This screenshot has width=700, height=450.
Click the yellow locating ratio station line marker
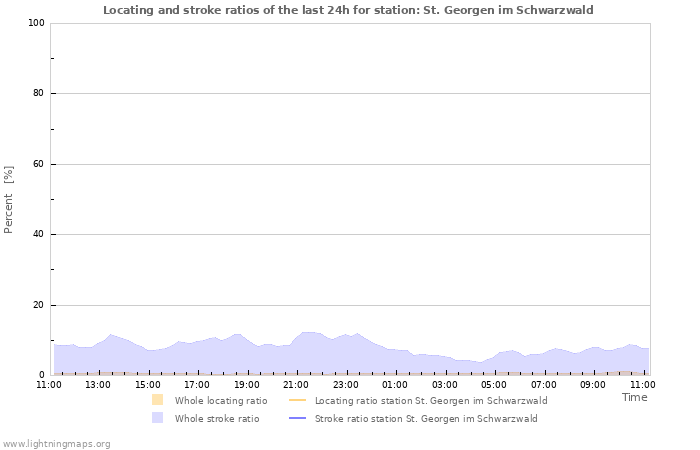(x=297, y=400)
